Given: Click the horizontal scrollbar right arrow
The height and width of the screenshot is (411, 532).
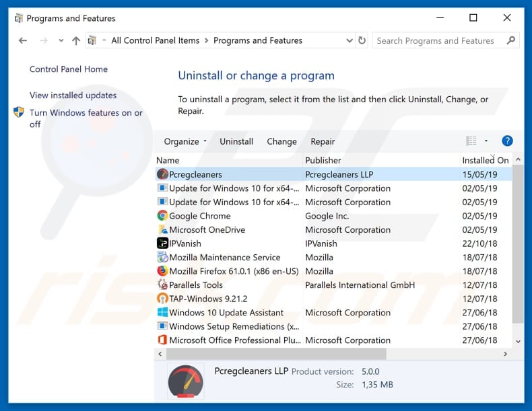Looking at the screenshot, I should click(x=506, y=354).
